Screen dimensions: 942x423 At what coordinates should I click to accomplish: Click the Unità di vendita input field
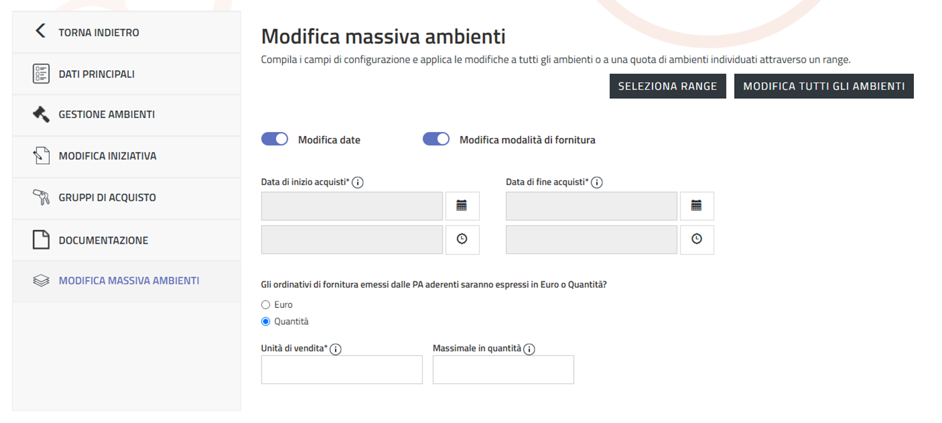tap(342, 370)
